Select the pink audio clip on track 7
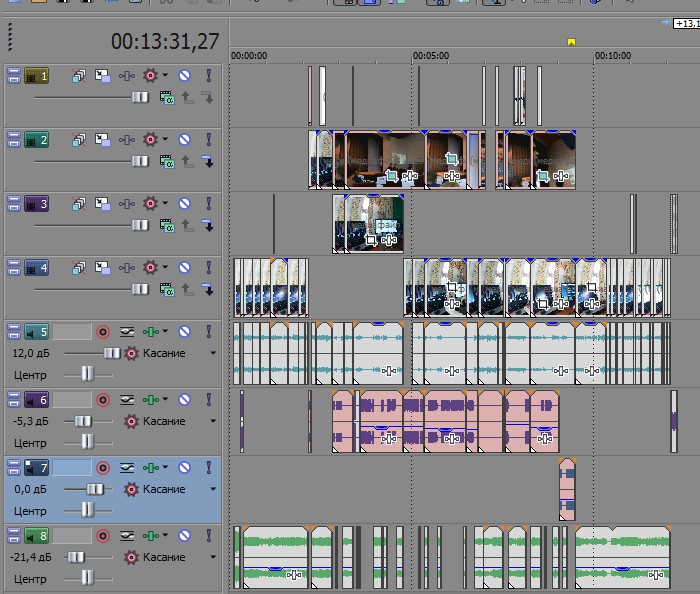Image resolution: width=700 pixels, height=594 pixels. click(567, 489)
